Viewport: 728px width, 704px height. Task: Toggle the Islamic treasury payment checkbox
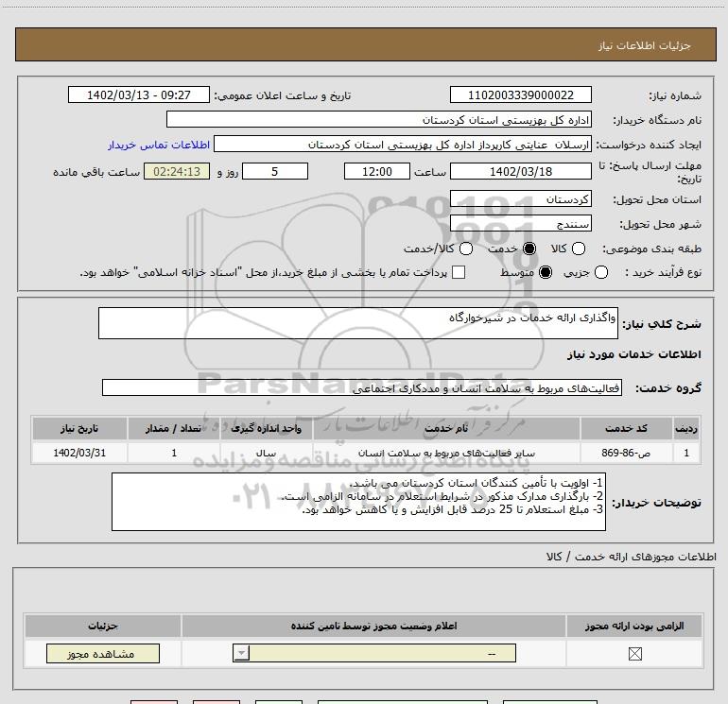pos(459,272)
